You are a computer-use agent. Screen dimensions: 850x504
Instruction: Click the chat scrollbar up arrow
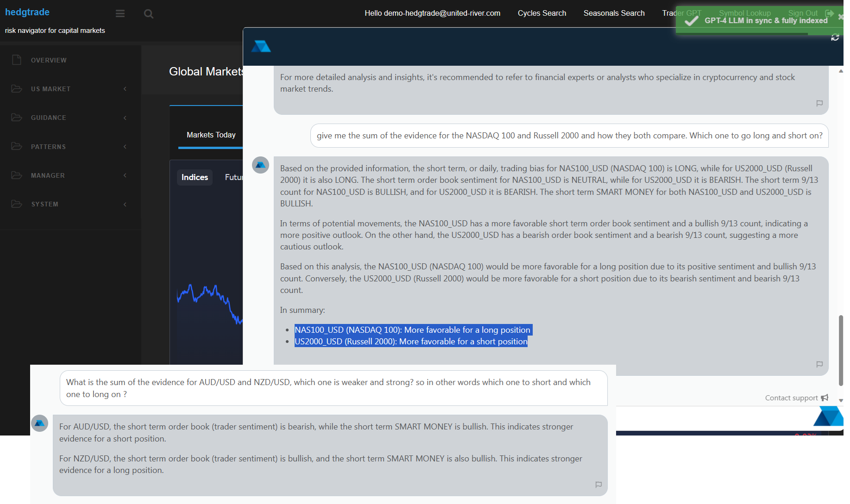(x=841, y=71)
